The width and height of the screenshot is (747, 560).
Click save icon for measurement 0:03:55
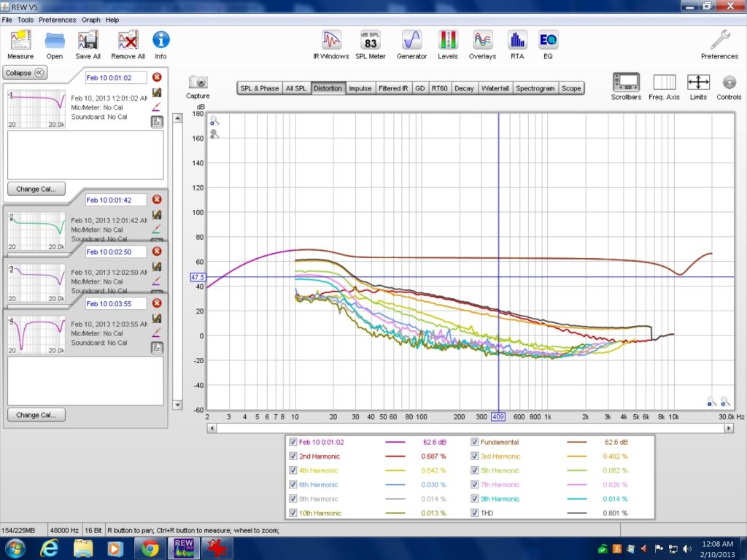(157, 319)
